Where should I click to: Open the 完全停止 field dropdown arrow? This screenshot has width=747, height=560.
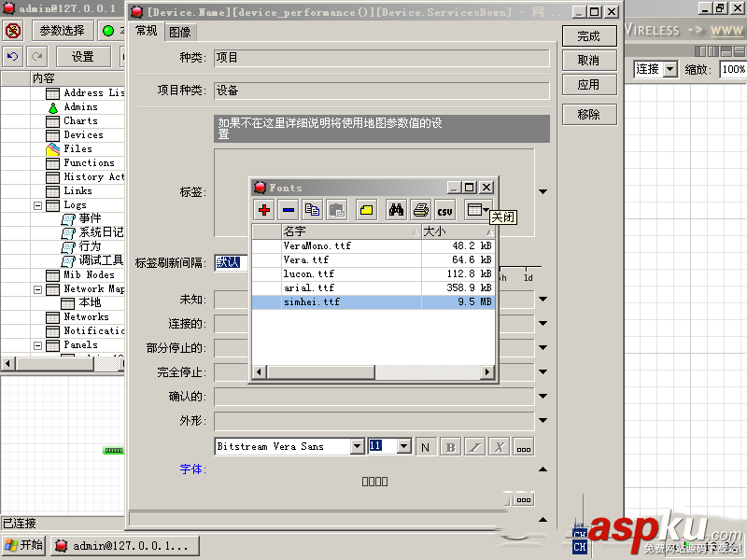coord(543,371)
